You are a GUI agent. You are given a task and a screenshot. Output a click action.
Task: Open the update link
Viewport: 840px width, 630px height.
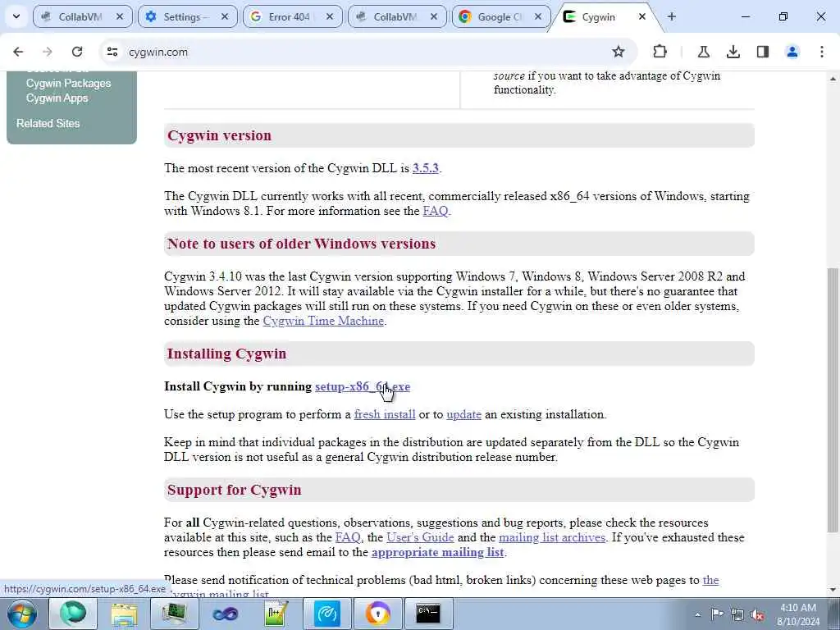click(464, 414)
